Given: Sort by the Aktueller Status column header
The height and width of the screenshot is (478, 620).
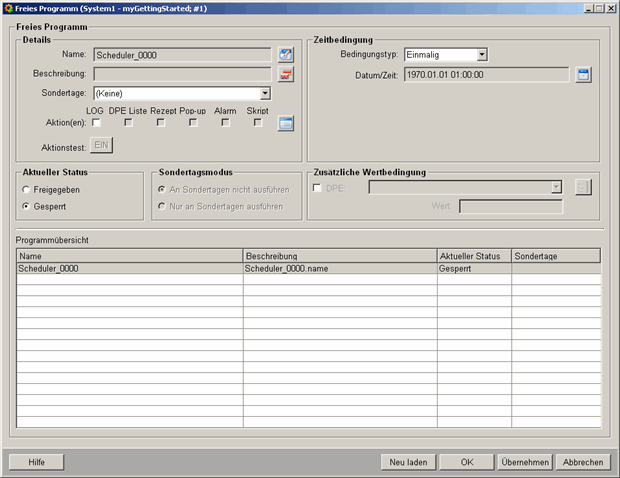Looking at the screenshot, I should (x=474, y=256).
